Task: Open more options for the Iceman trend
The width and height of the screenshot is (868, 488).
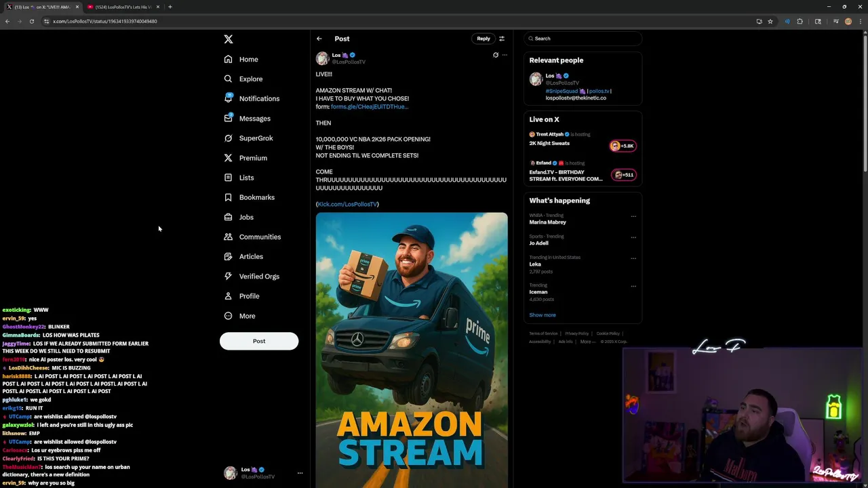Action: tap(633, 286)
